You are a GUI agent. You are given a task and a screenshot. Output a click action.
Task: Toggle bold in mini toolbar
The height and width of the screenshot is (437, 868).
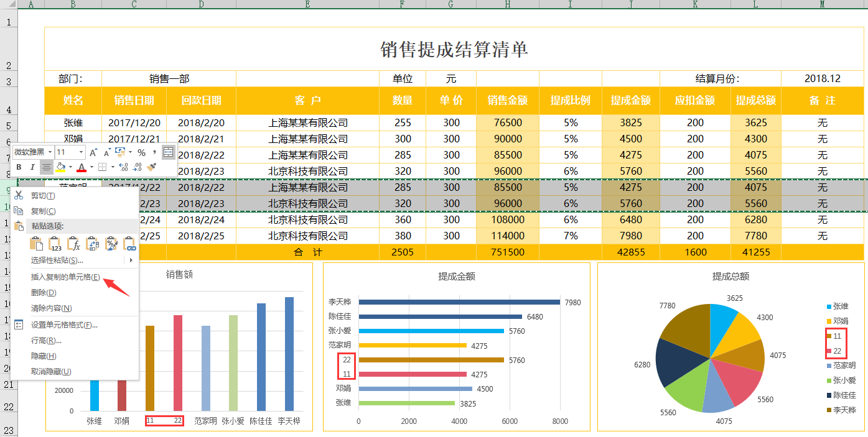pos(19,167)
